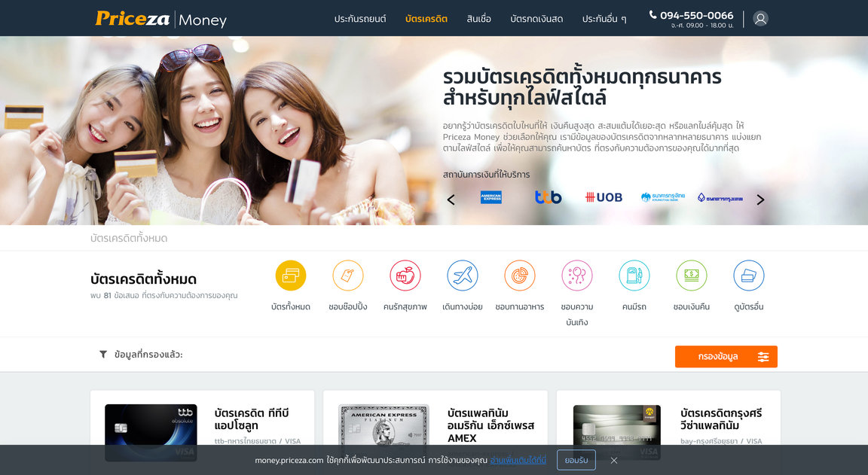Filter by UOB bank logo
Viewport: 868px width, 475px height.
point(604,197)
